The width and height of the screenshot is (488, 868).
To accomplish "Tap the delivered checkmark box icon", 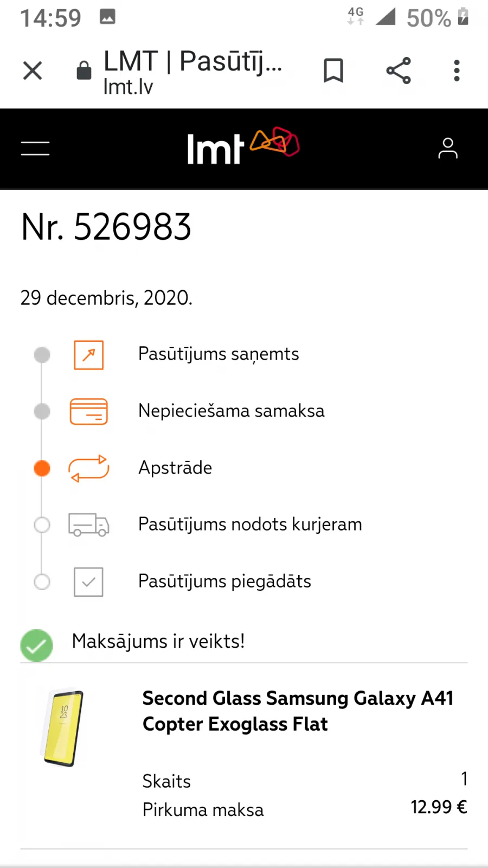I will click(x=89, y=582).
